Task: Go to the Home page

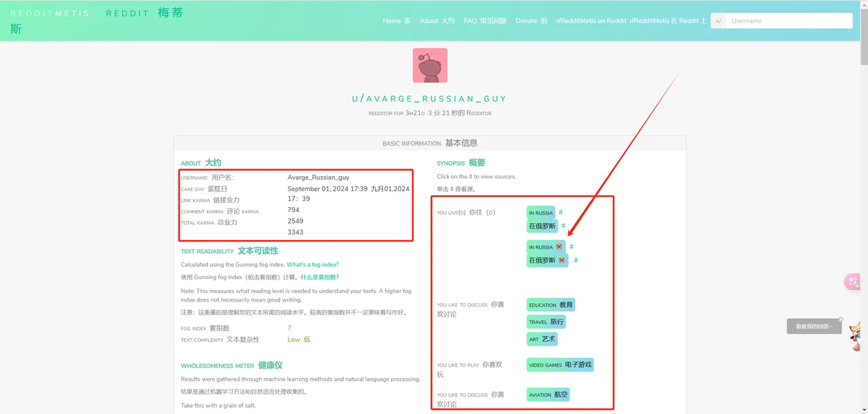Action: pyautogui.click(x=397, y=21)
